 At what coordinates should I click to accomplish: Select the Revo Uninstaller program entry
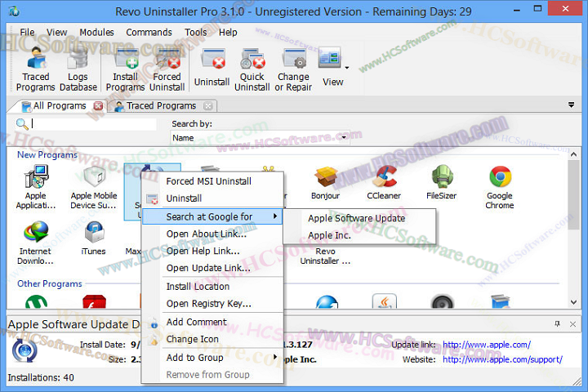coord(325,256)
